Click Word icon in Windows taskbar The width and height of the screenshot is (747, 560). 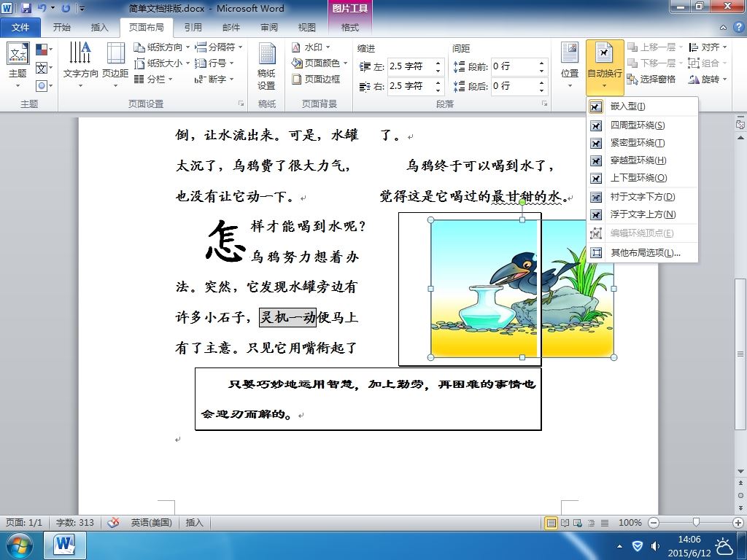[x=65, y=545]
